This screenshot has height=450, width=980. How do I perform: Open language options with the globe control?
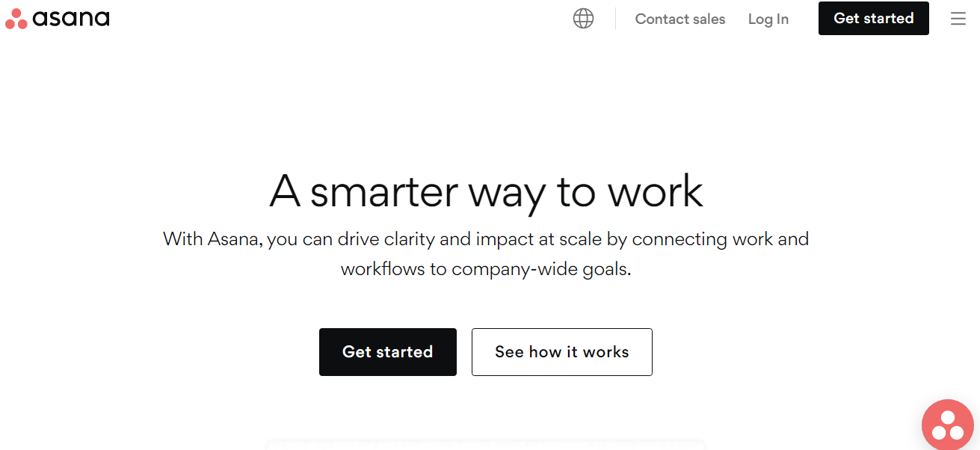coord(583,18)
